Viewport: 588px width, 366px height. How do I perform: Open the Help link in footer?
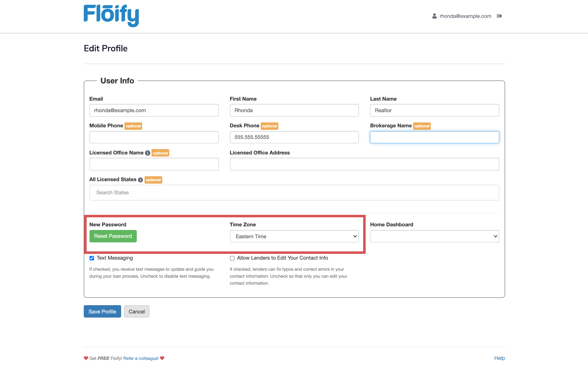(499, 358)
